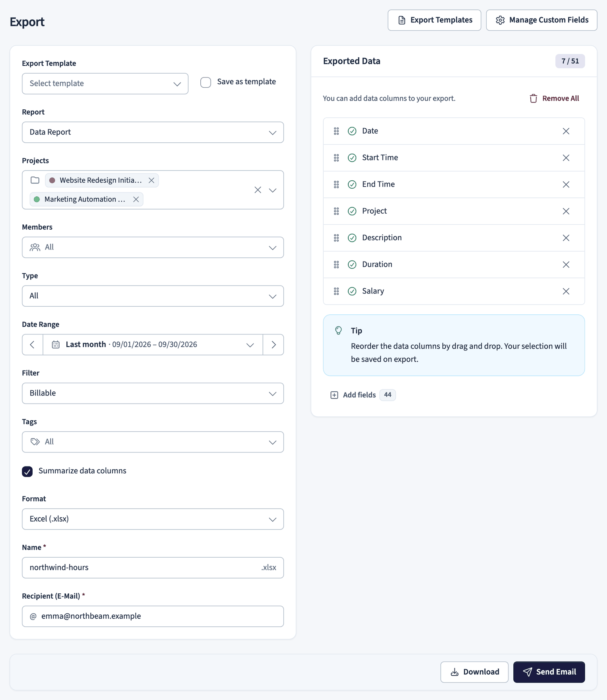This screenshot has height=700, width=607.
Task: Toggle the End Time check circle
Action: 352,184
